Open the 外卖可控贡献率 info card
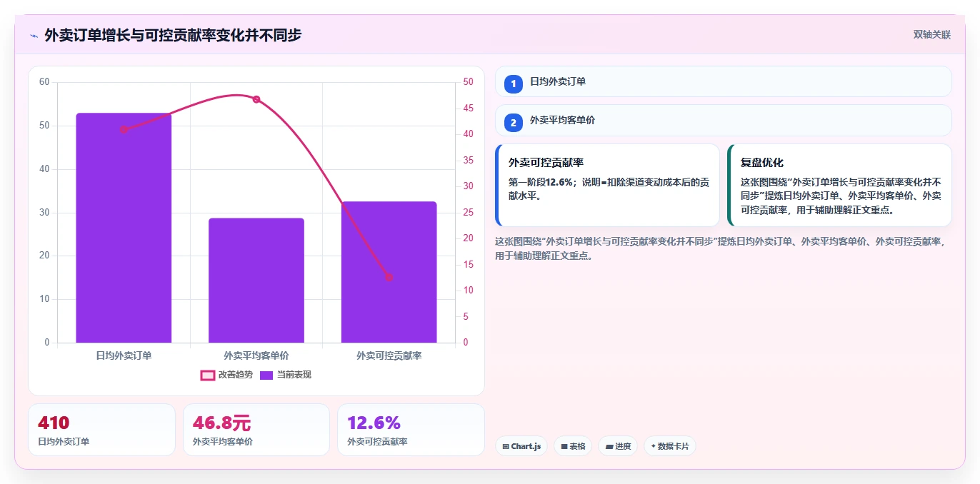Image resolution: width=980 pixels, height=484 pixels. (607, 186)
